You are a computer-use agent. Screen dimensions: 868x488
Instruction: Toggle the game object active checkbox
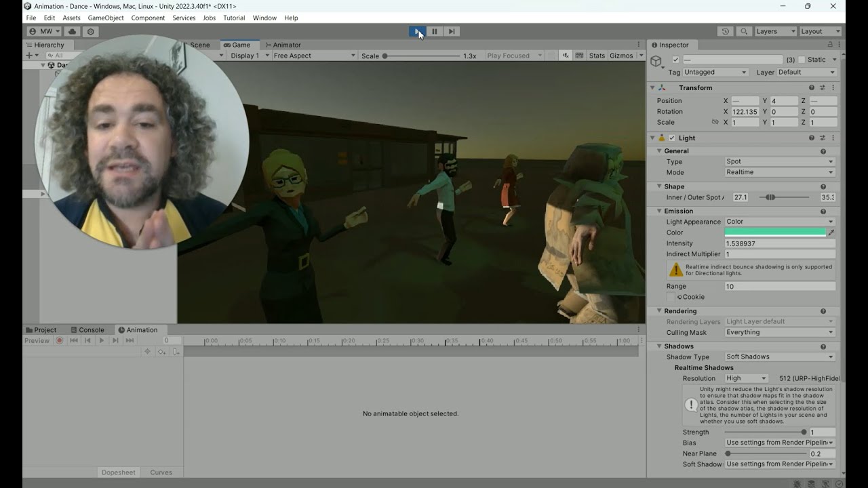(x=675, y=60)
